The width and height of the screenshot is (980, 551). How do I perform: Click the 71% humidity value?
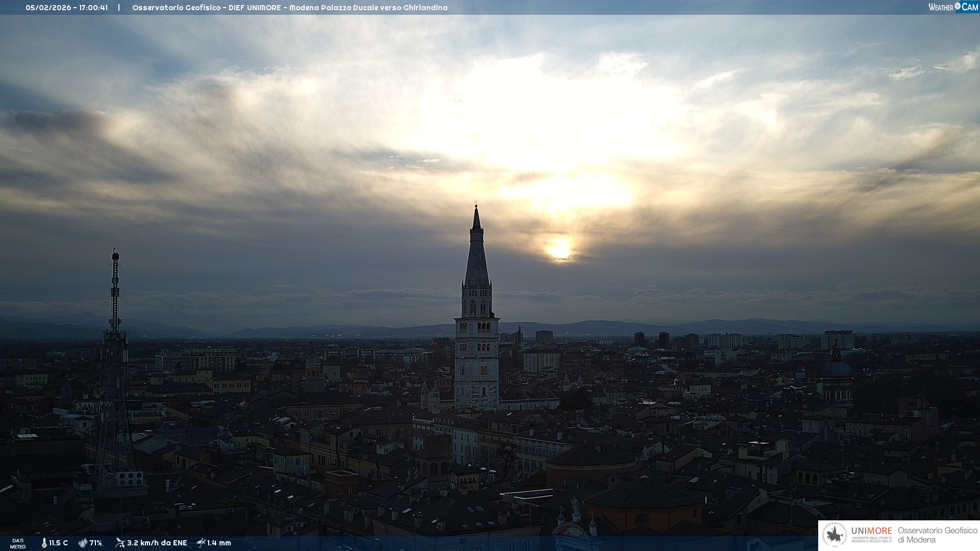tap(95, 543)
